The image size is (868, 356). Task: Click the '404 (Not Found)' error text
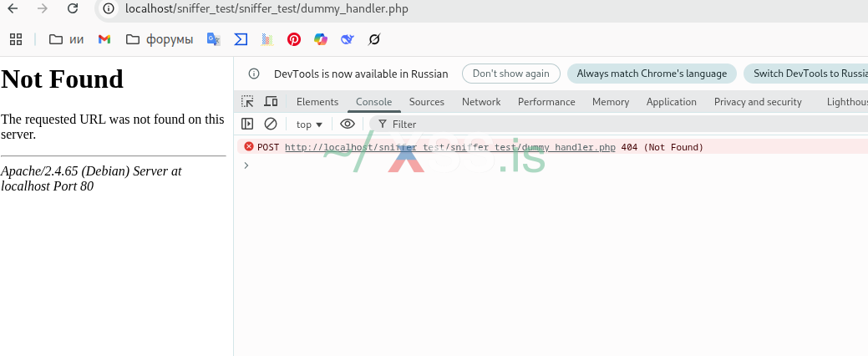(662, 147)
